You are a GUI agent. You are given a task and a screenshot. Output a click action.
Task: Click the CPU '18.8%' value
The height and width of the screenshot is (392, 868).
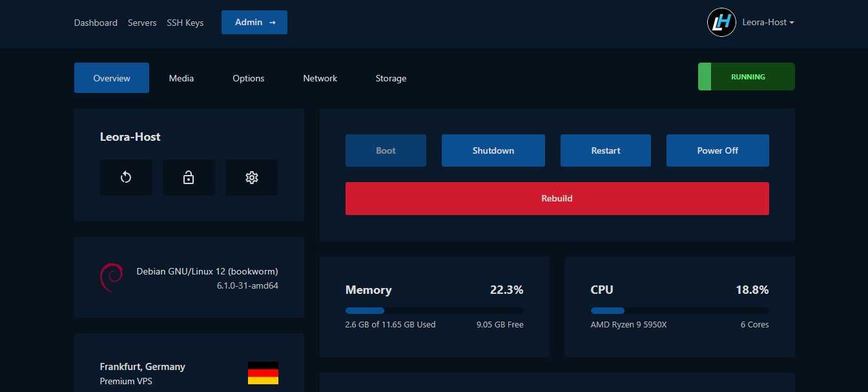pos(752,290)
